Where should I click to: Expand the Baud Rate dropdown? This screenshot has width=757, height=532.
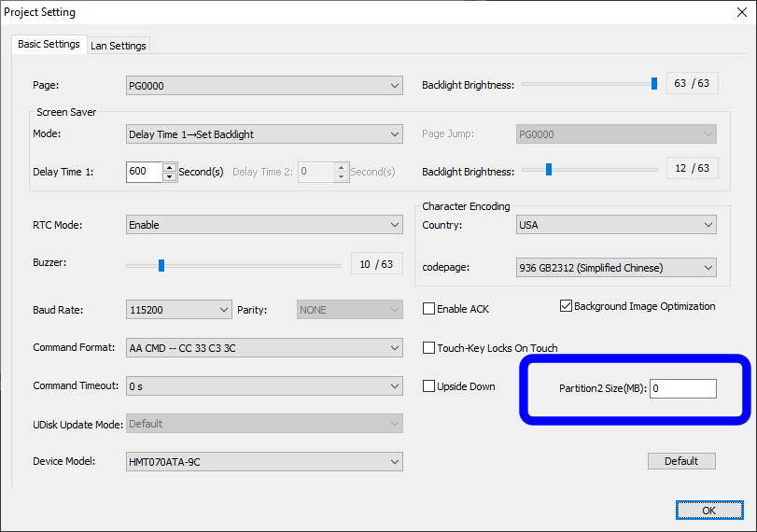click(178, 309)
